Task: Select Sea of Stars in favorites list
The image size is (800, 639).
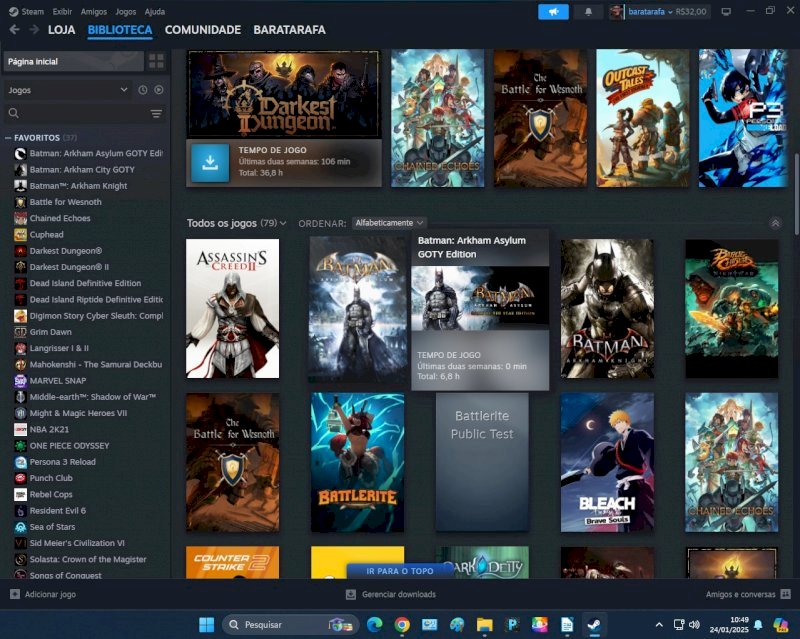Action: tap(52, 527)
